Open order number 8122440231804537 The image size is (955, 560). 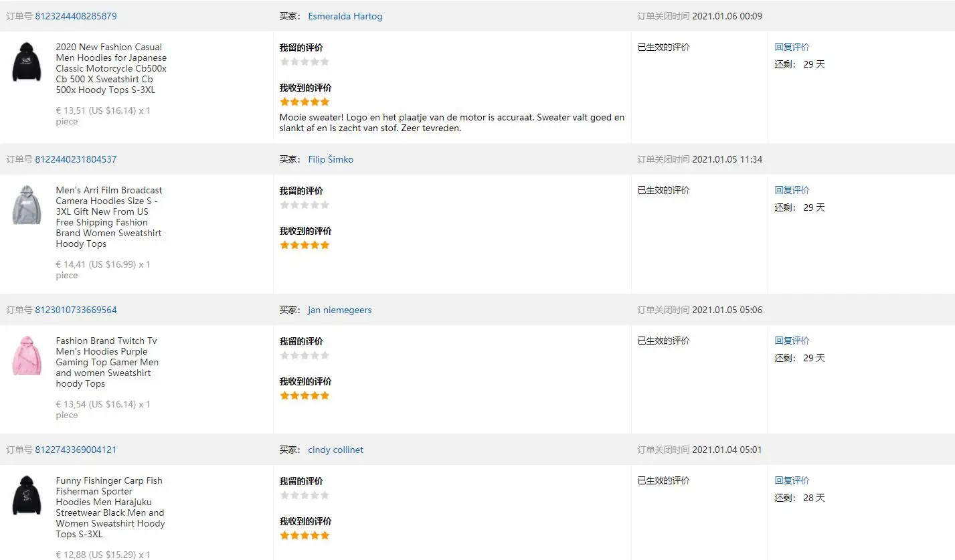[76, 159]
